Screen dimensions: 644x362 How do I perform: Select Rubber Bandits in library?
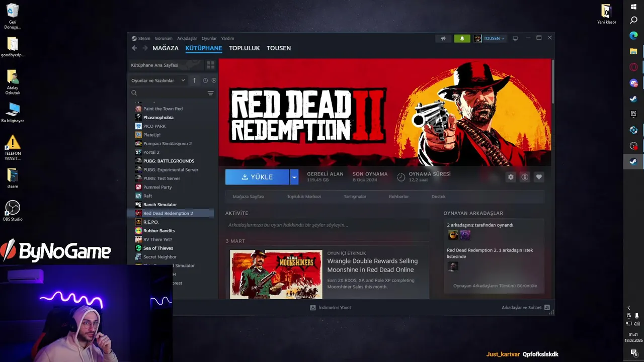171,231
